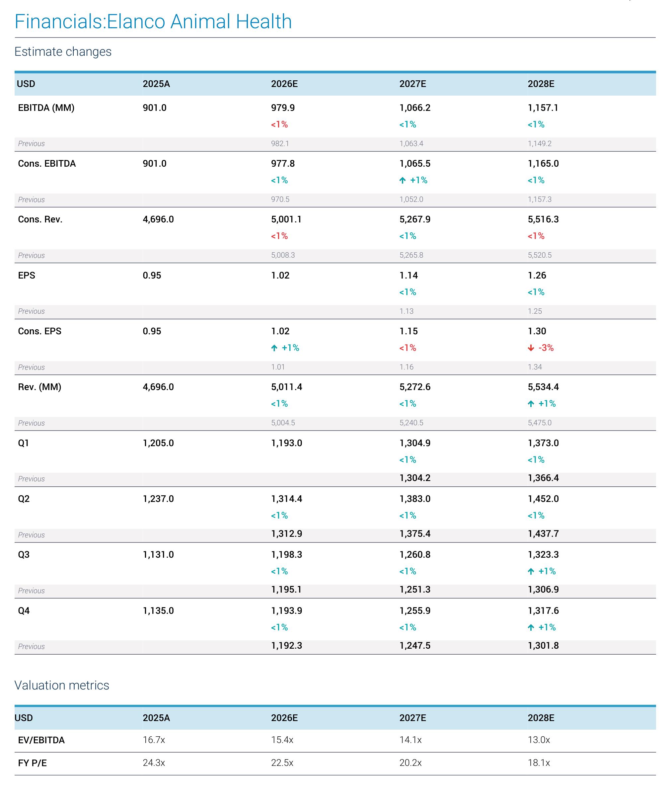Select the 2026E column header in Estimate changes
Screen dimensions: 669x812
click(284, 84)
